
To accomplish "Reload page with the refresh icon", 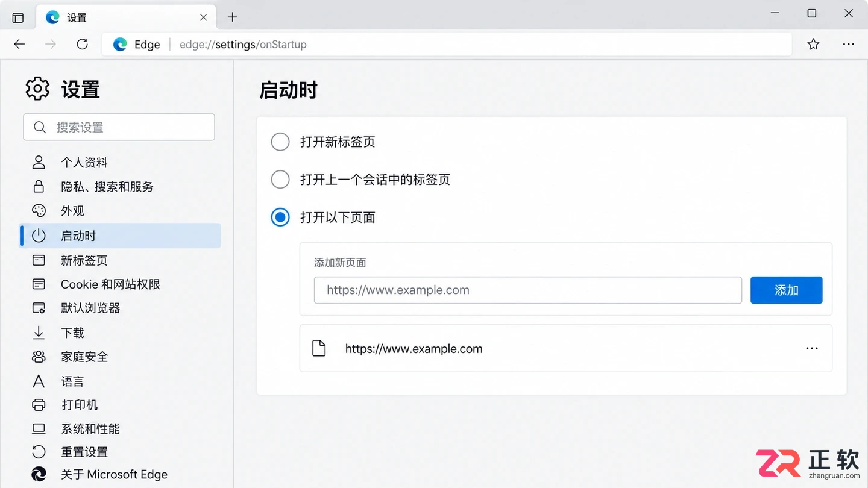I will [83, 44].
